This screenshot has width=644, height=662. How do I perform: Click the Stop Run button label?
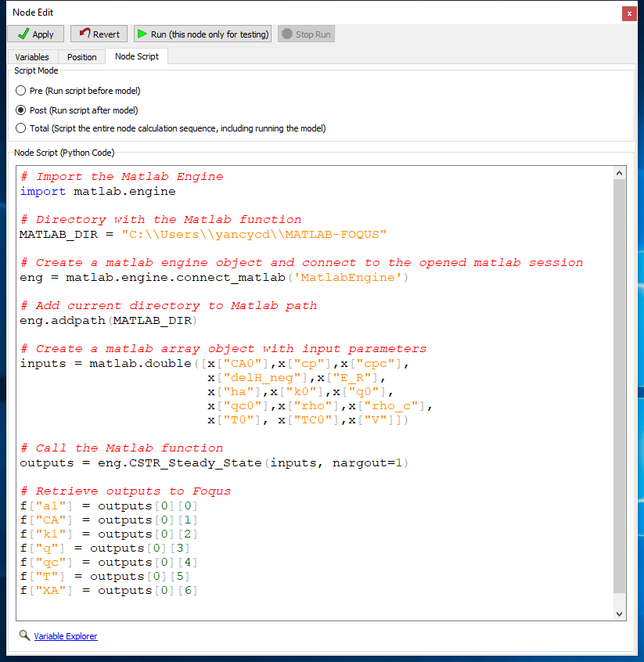coord(313,34)
